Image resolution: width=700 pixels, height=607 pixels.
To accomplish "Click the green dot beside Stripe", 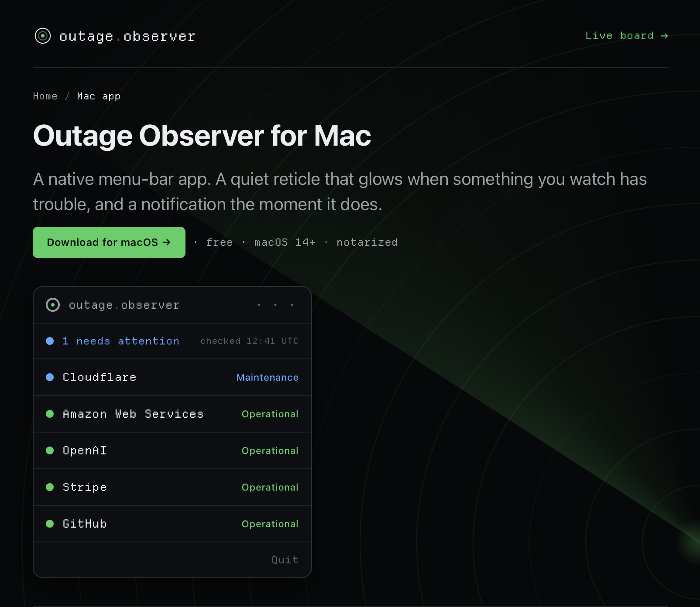I will [50, 487].
